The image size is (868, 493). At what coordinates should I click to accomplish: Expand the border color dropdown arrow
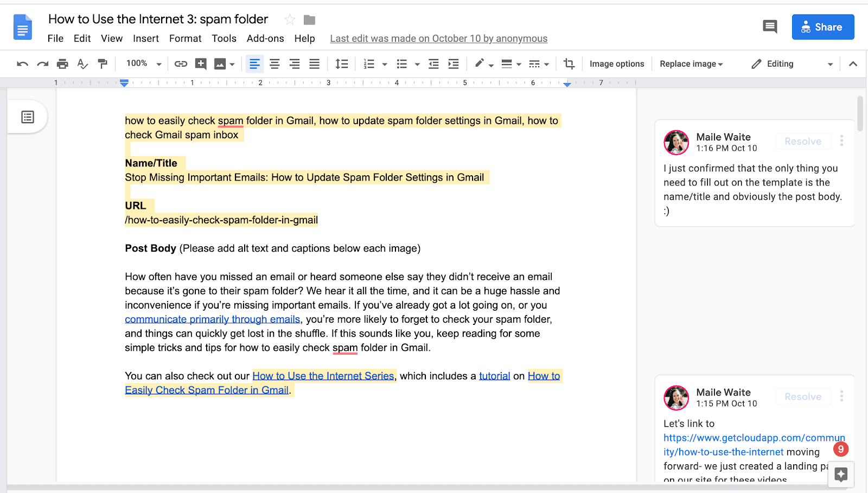(491, 65)
